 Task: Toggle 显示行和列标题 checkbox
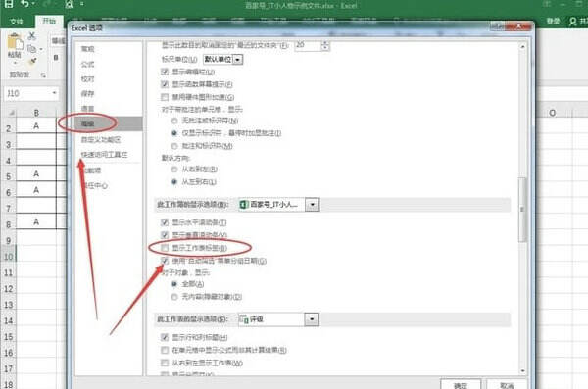[x=165, y=337]
